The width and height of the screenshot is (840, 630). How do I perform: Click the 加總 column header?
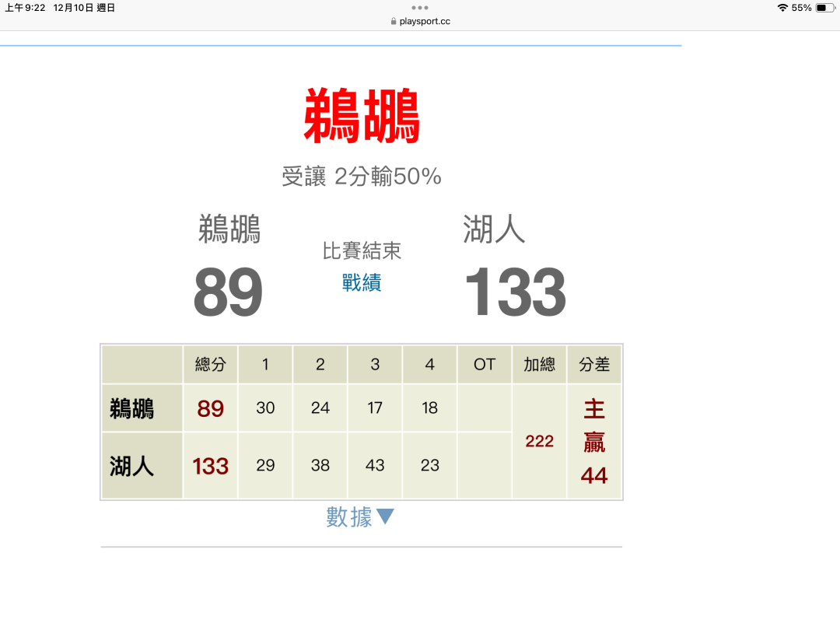(540, 364)
